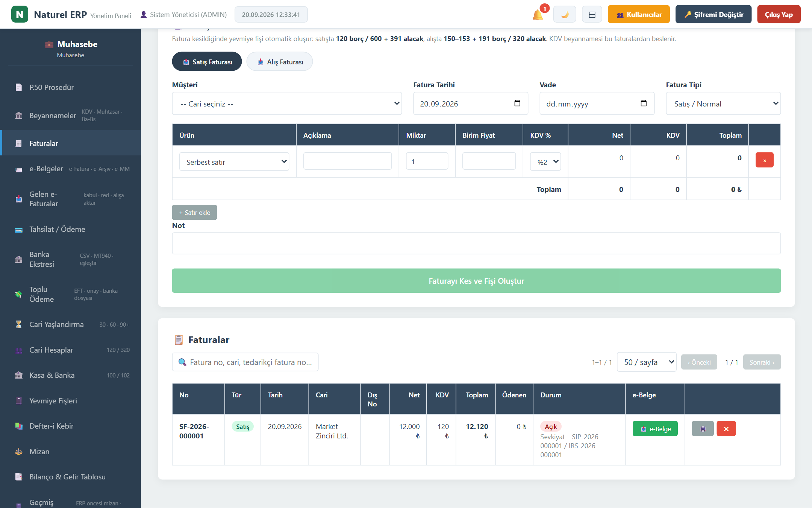Add a row with Satır ekle
This screenshot has width=812, height=508.
[194, 213]
